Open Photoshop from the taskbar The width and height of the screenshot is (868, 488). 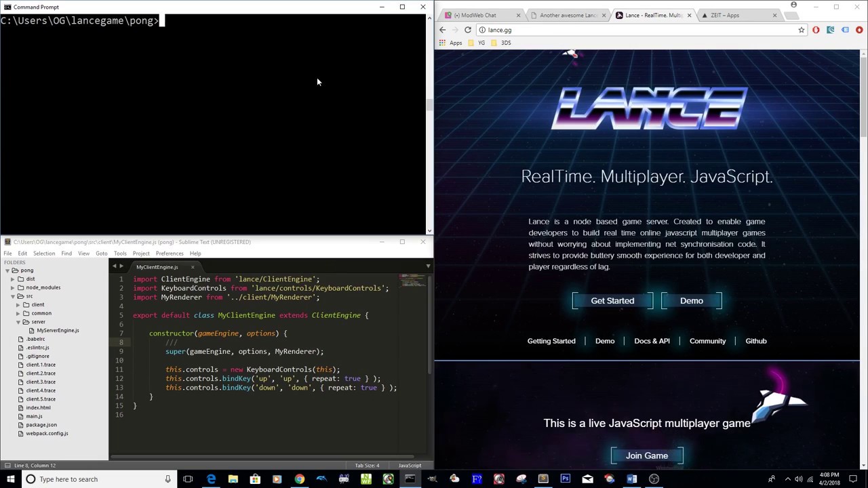565,479
